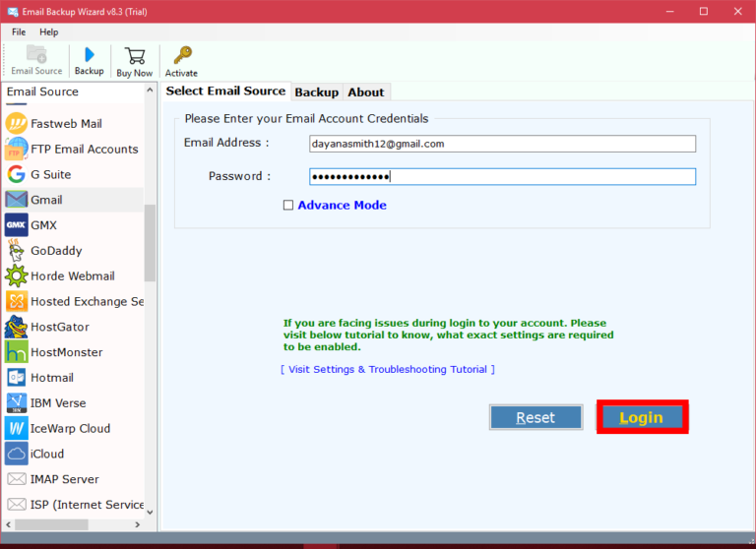Pick the HostGator alligator icon

pos(16,327)
